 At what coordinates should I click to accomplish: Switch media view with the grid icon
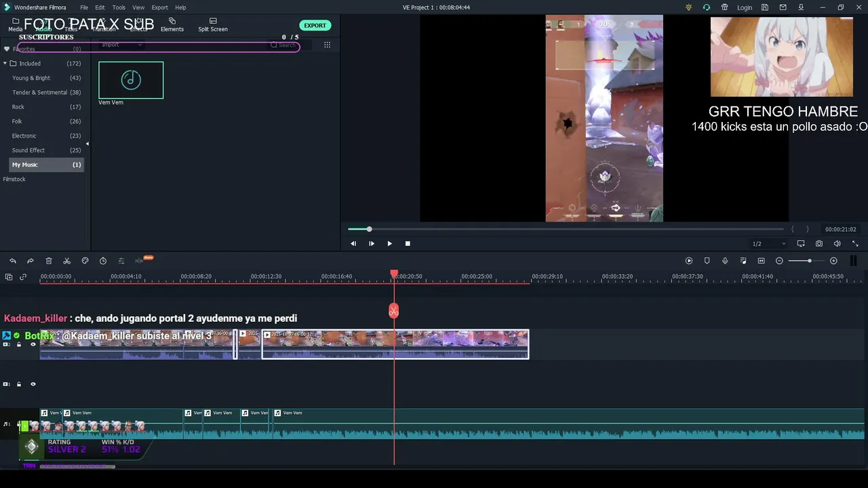(x=327, y=45)
